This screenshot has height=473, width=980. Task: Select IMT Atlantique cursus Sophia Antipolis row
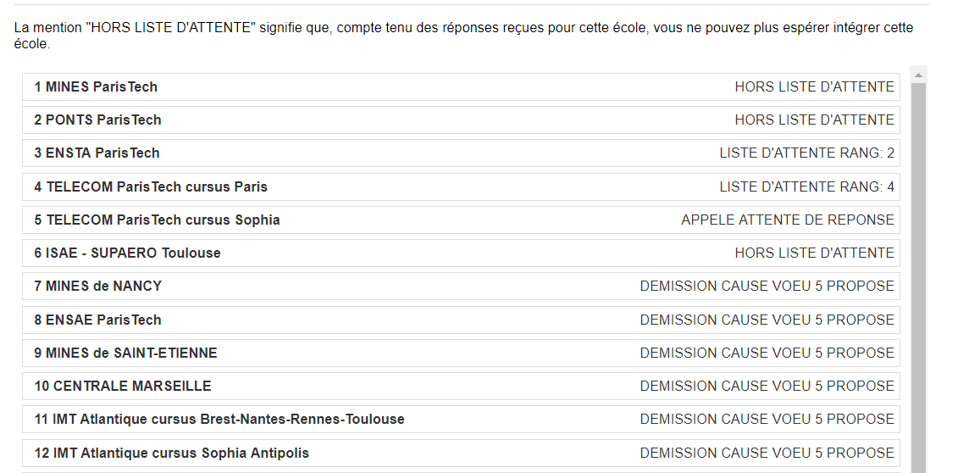[x=462, y=453]
